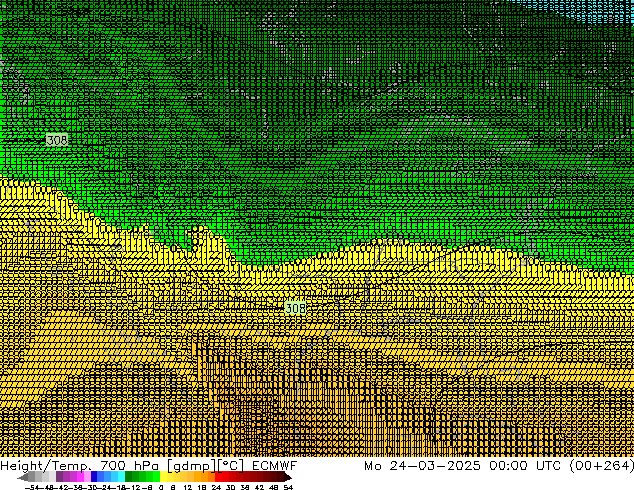Viewport: 634px width, 490px height.
Task: Click the '24' legend scale value
Action: click(216, 488)
